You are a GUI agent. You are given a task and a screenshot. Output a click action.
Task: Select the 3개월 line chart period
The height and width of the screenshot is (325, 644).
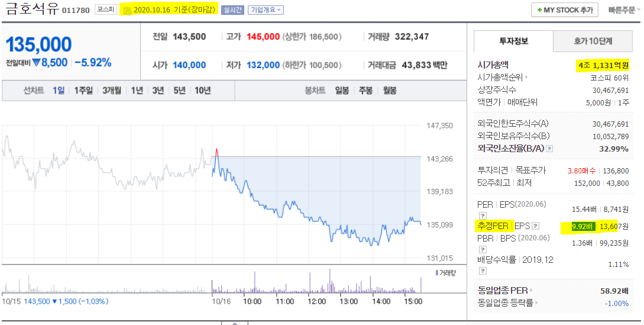pyautogui.click(x=112, y=91)
